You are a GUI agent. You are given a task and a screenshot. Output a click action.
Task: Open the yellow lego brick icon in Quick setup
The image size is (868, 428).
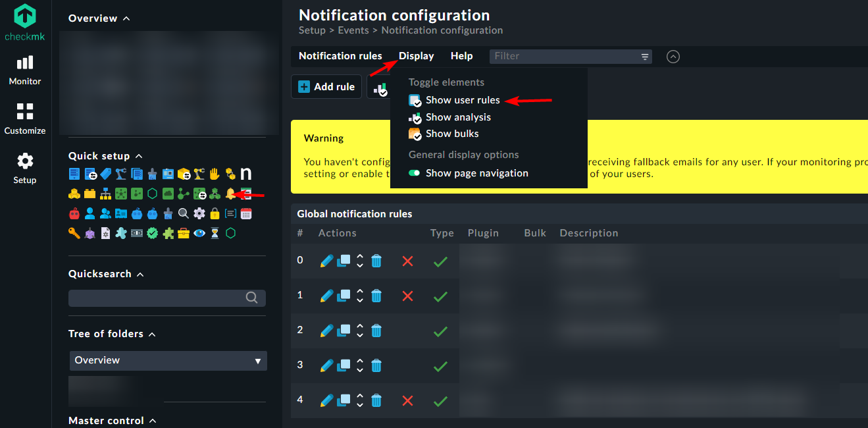(x=90, y=194)
